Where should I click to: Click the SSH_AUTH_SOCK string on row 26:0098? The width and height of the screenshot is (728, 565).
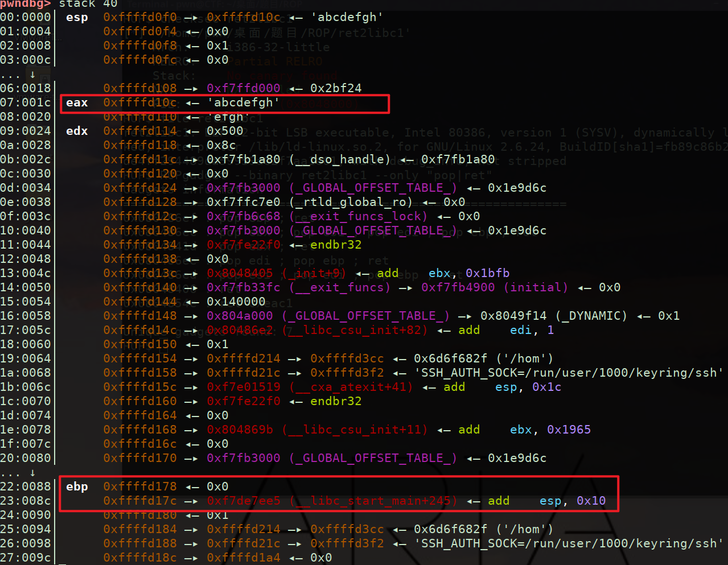569,544
